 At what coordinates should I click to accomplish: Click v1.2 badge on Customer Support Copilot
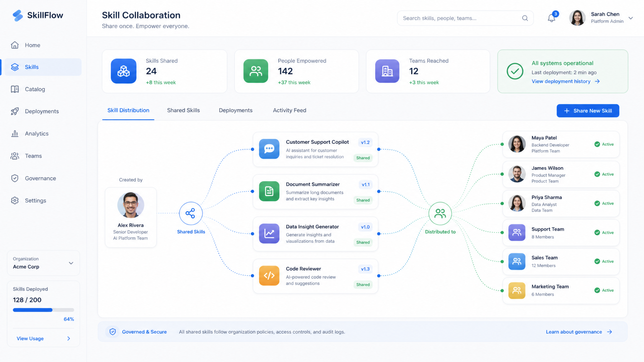[365, 142]
